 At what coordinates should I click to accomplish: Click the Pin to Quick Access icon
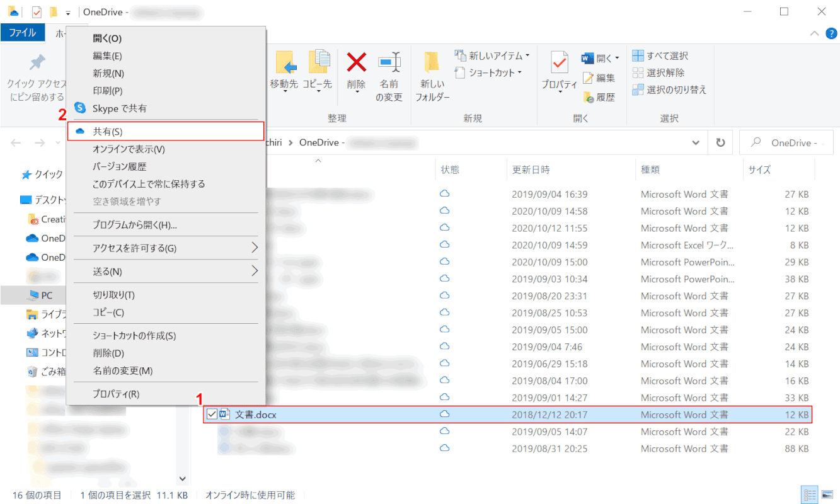37,62
